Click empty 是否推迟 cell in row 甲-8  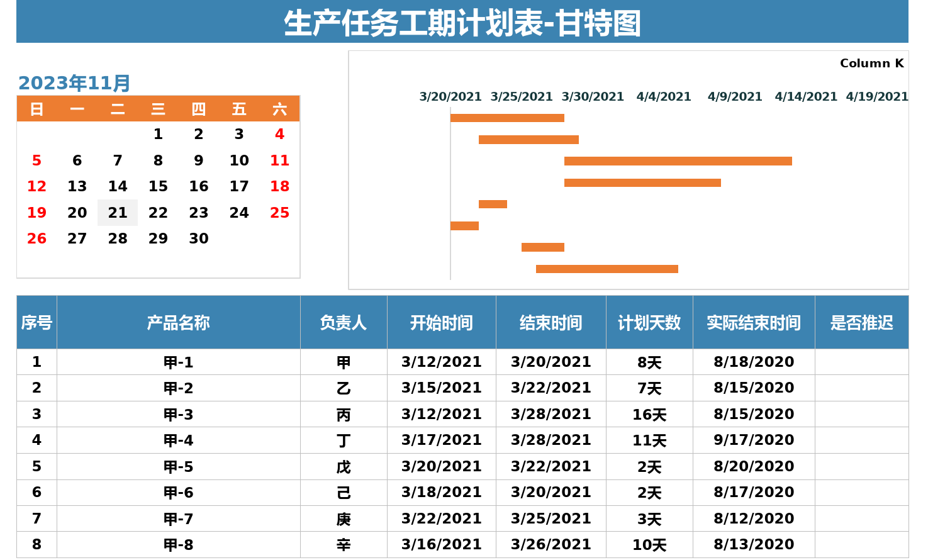tap(862, 544)
